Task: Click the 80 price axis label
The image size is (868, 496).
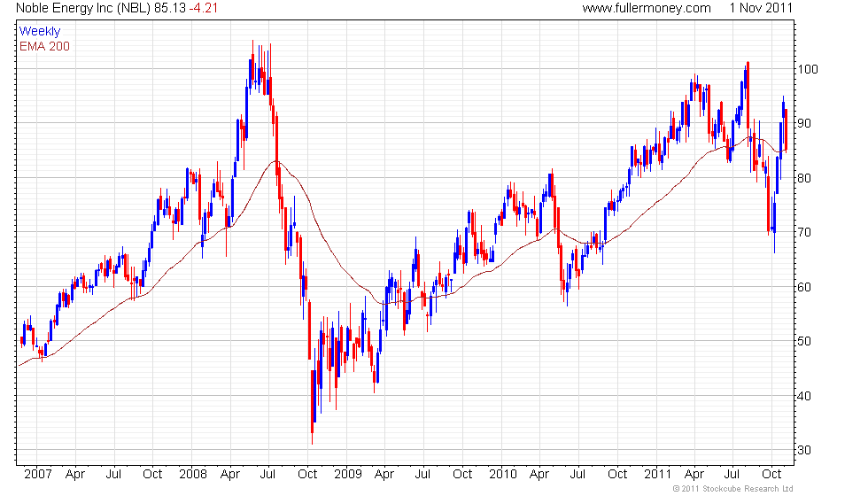Action: pos(804,178)
